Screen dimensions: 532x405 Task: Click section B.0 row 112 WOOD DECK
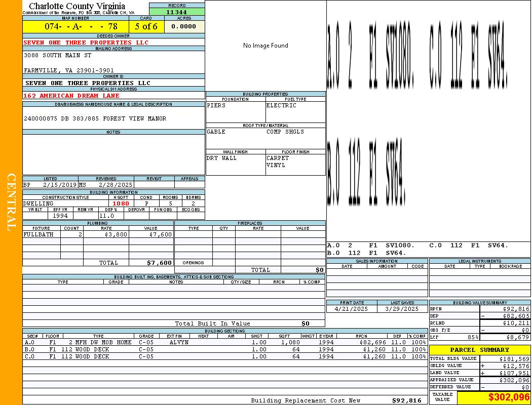point(225,349)
